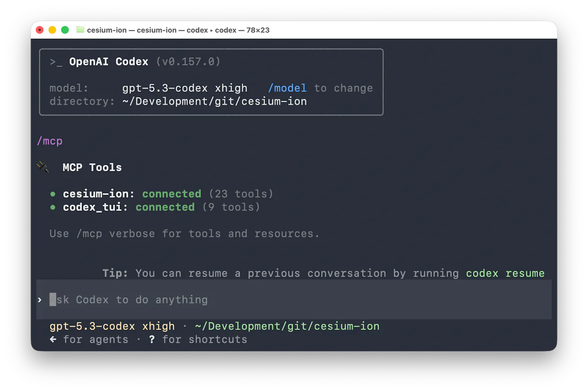588x392 pixels.
Task: Click the >_ prompt symbol in the header
Action: click(56, 62)
